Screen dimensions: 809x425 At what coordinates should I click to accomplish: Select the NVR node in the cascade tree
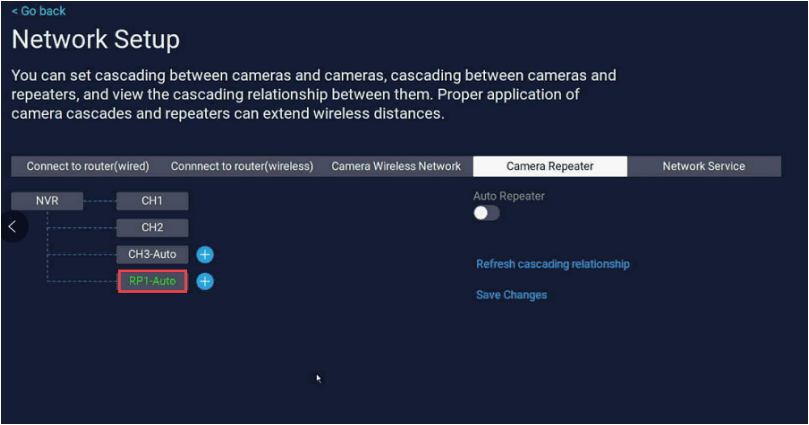[47, 201]
